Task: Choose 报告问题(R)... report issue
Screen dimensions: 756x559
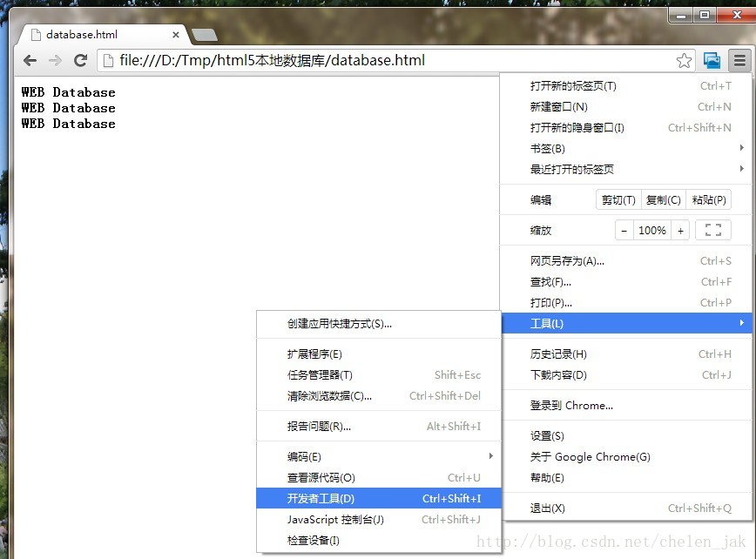Action: [x=379, y=427]
